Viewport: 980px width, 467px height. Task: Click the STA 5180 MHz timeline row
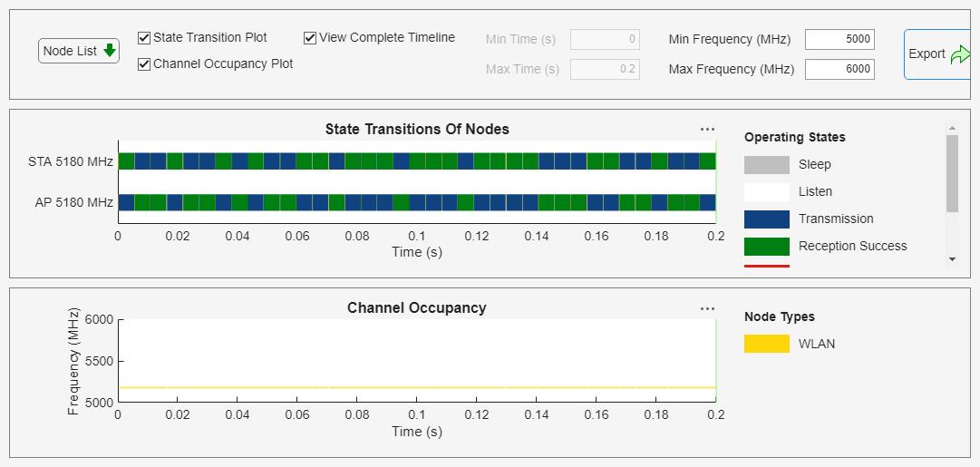(x=417, y=161)
